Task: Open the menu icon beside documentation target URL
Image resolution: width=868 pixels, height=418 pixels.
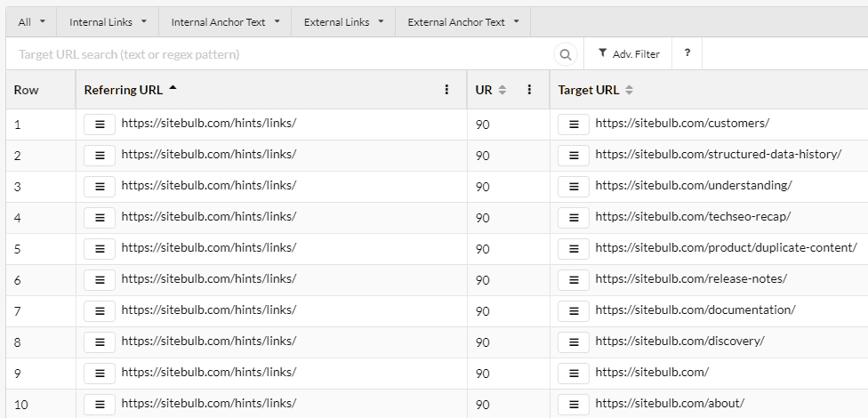Action: (574, 311)
